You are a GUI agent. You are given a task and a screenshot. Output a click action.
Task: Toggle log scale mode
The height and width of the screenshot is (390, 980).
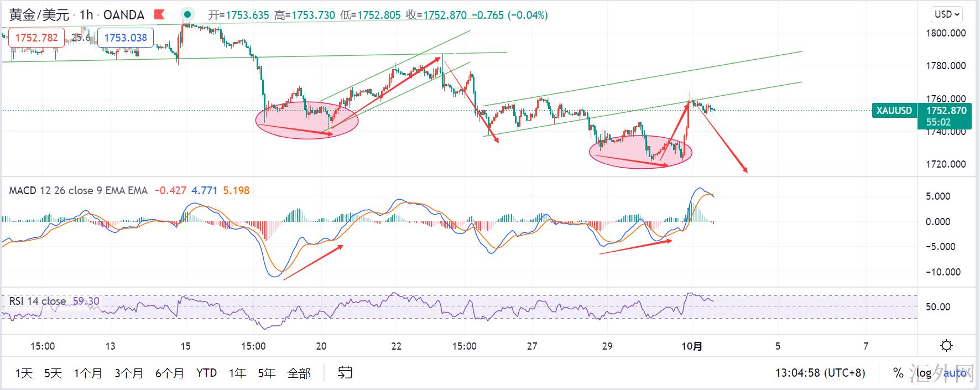[x=924, y=373]
